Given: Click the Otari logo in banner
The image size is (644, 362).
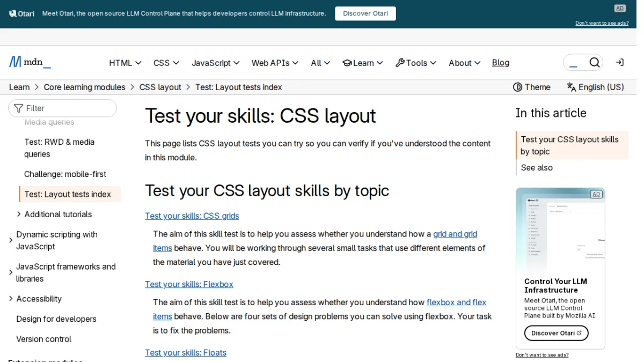Looking at the screenshot, I should [x=22, y=13].
